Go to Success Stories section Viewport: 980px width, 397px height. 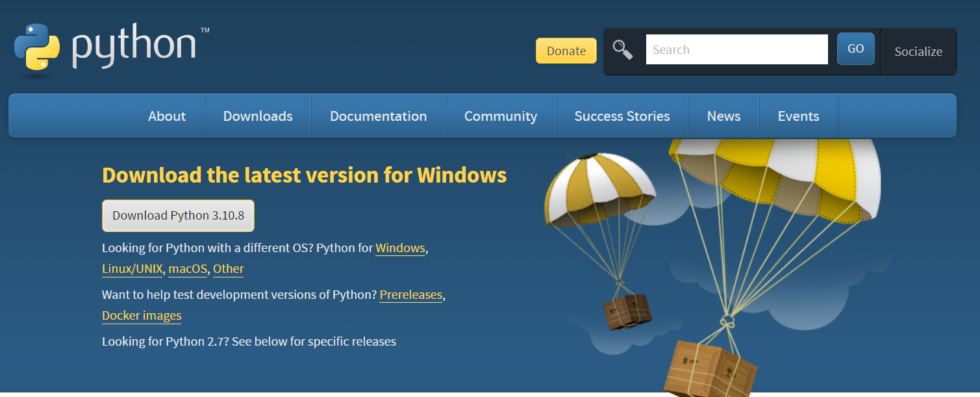click(x=622, y=116)
